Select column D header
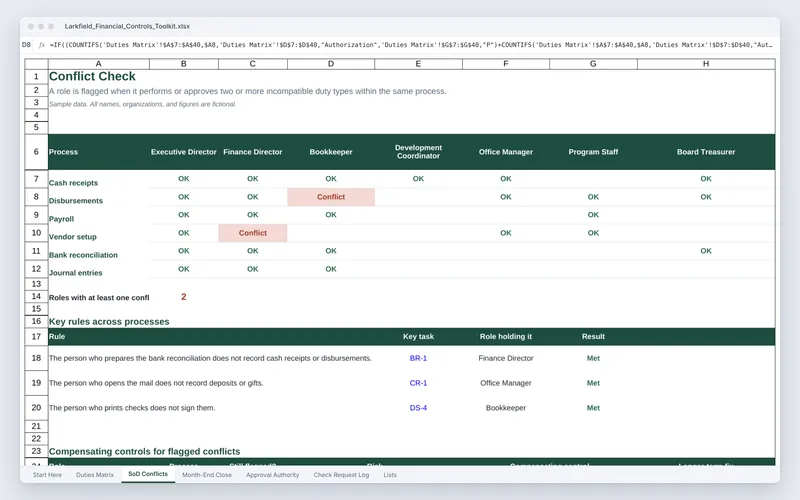Screen dimensions: 800x500 (x=331, y=64)
